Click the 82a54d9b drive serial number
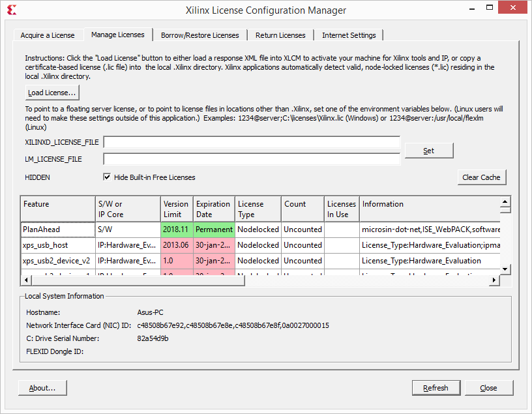This screenshot has width=532, height=414. click(153, 338)
